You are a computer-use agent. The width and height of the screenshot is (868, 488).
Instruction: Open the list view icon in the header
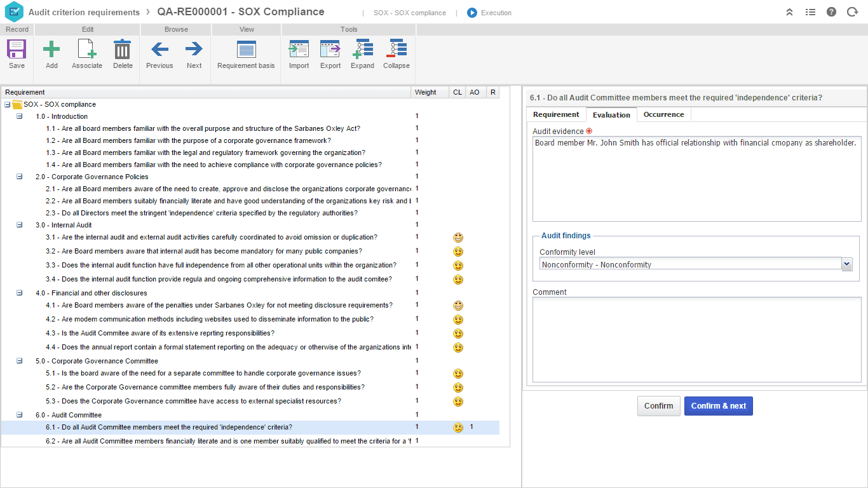[810, 12]
